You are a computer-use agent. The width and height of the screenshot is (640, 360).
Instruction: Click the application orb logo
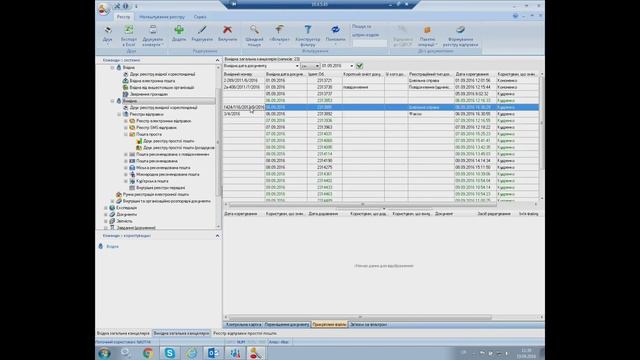tap(104, 9)
